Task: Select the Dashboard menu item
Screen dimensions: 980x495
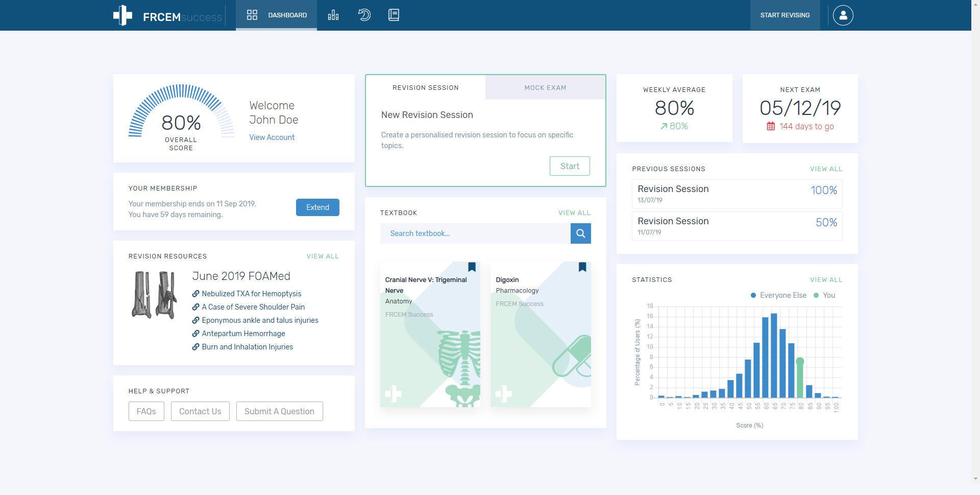Action: coord(276,15)
